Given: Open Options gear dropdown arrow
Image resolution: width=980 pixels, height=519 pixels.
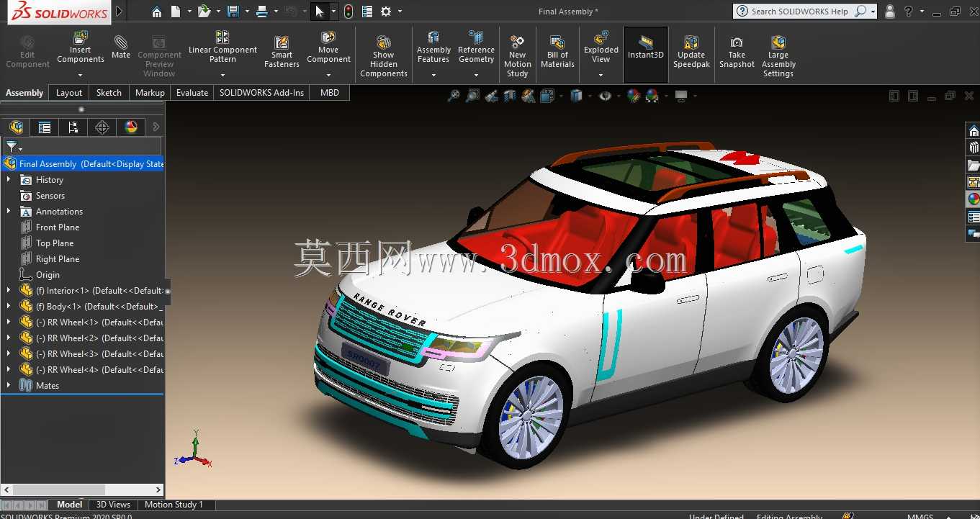Looking at the screenshot, I should pos(400,12).
